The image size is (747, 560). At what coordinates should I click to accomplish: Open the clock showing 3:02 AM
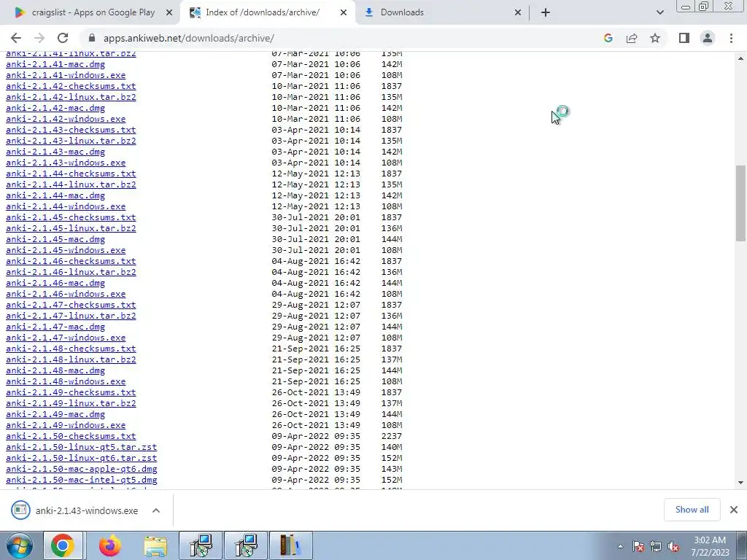pyautogui.click(x=710, y=546)
